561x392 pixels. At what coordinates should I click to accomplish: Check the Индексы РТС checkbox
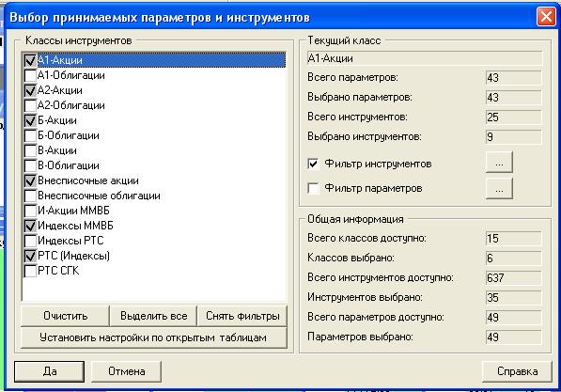[x=30, y=241]
